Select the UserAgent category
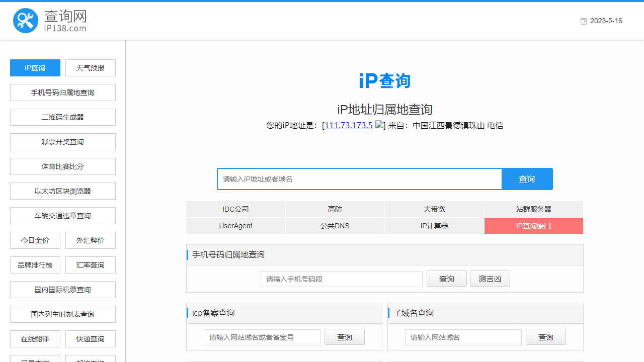The width and height of the screenshot is (644, 362). pos(235,226)
